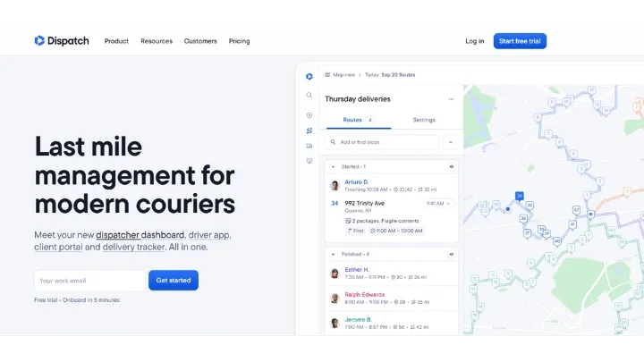This screenshot has height=362, width=644.
Task: Click map marker 40
Action: coord(557,241)
